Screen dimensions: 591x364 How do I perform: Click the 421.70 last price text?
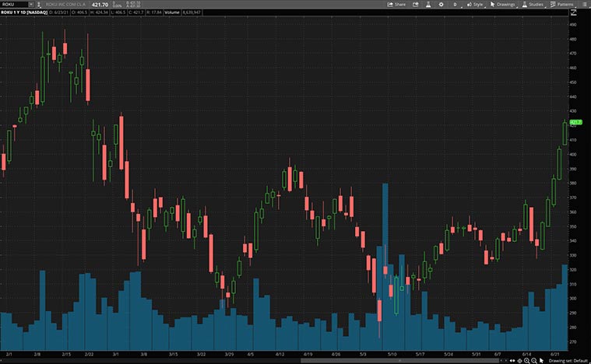click(100, 5)
